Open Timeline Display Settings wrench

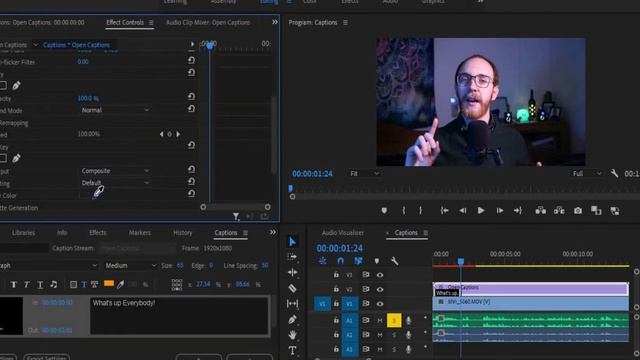[394, 261]
